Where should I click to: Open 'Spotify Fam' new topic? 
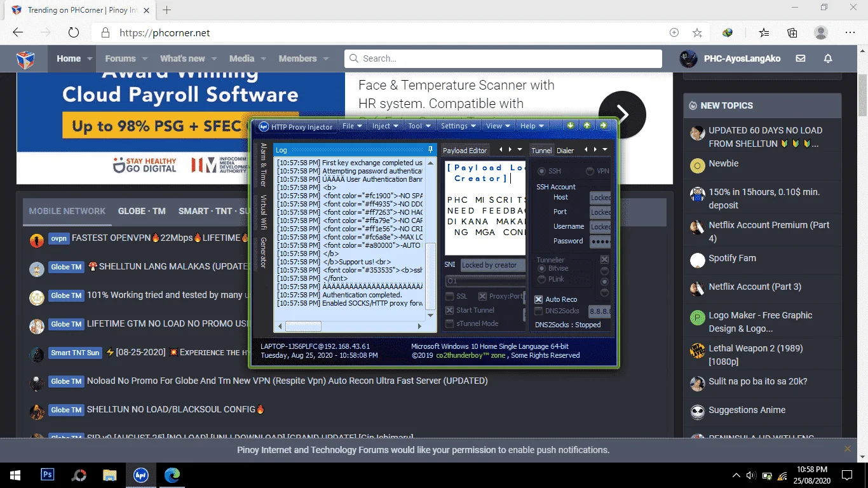pos(732,258)
